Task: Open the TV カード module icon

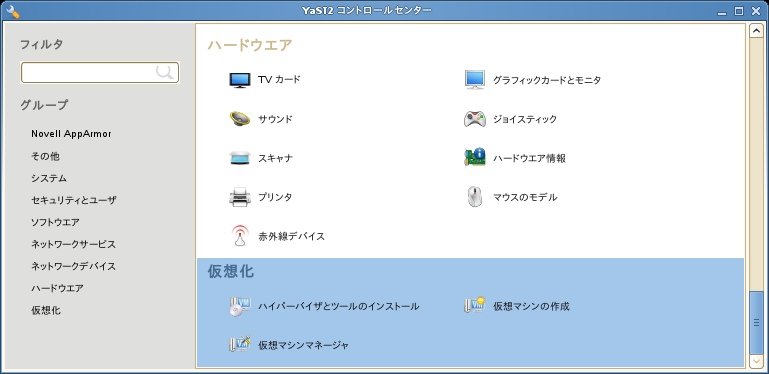Action: [x=239, y=80]
